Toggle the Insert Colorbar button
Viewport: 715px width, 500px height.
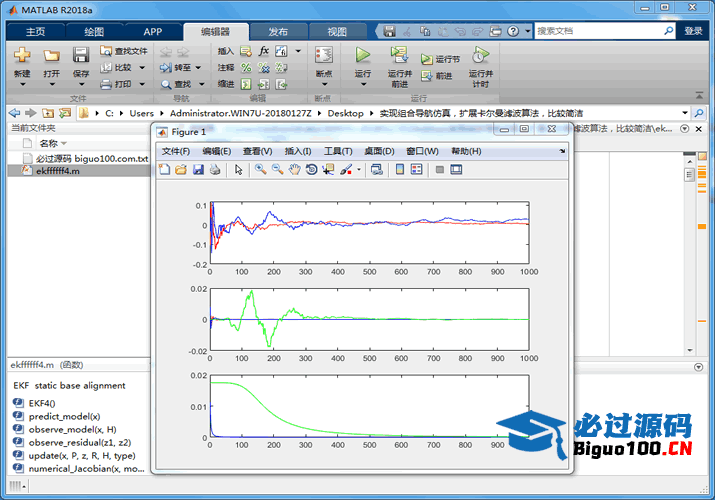[x=400, y=170]
